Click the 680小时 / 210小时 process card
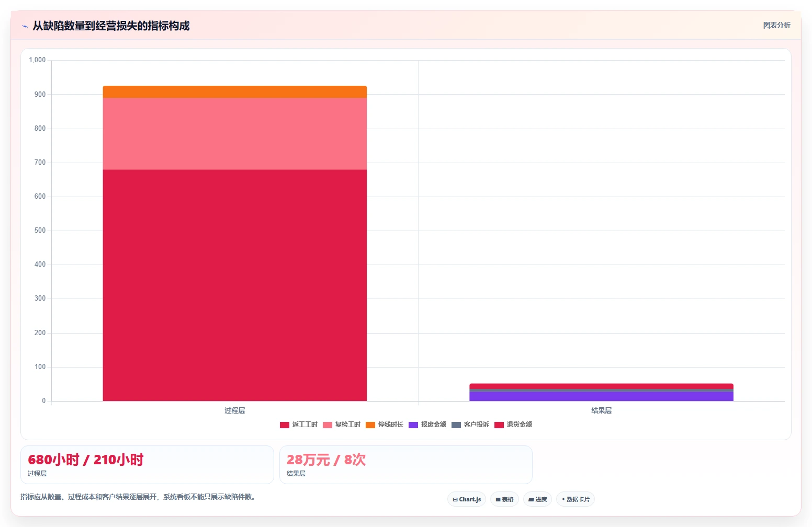Image resolution: width=812 pixels, height=527 pixels. point(147,465)
